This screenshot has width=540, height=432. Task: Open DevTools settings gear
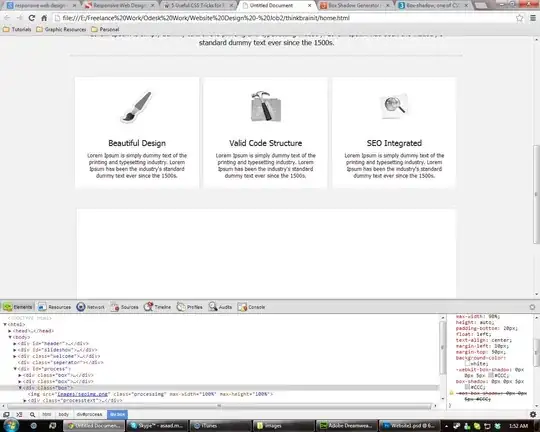click(533, 414)
